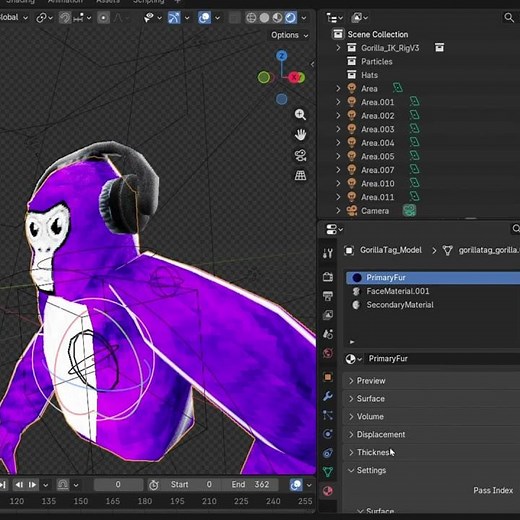The height and width of the screenshot is (520, 520).
Task: Open the Output properties tab
Action: tap(328, 296)
